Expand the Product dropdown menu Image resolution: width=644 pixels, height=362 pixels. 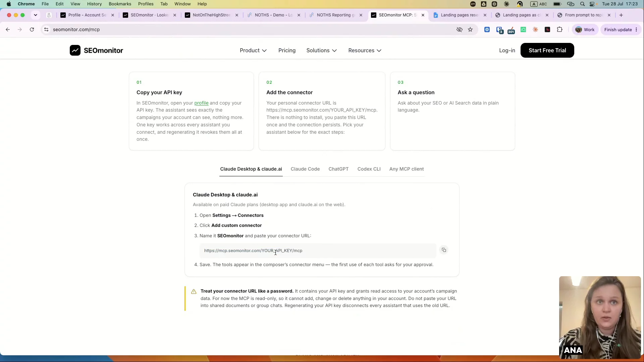[x=253, y=50]
